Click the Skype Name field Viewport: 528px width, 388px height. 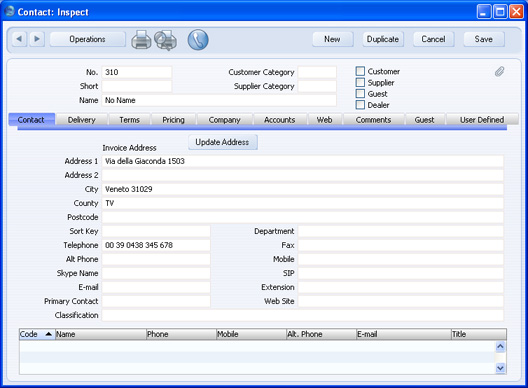(156, 273)
